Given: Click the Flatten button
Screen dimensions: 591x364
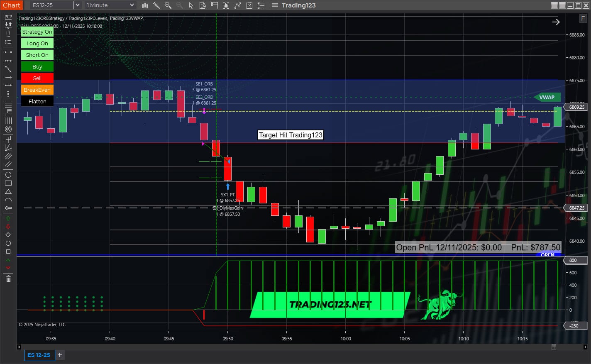Looking at the screenshot, I should (x=37, y=101).
